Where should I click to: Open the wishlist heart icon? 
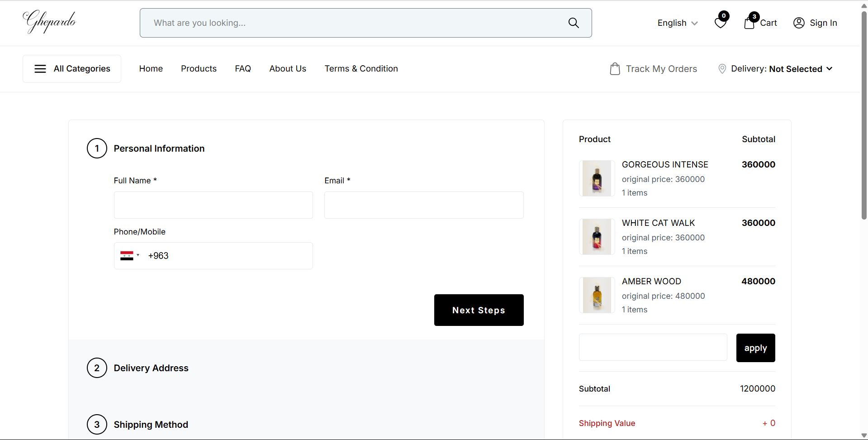[x=721, y=23]
